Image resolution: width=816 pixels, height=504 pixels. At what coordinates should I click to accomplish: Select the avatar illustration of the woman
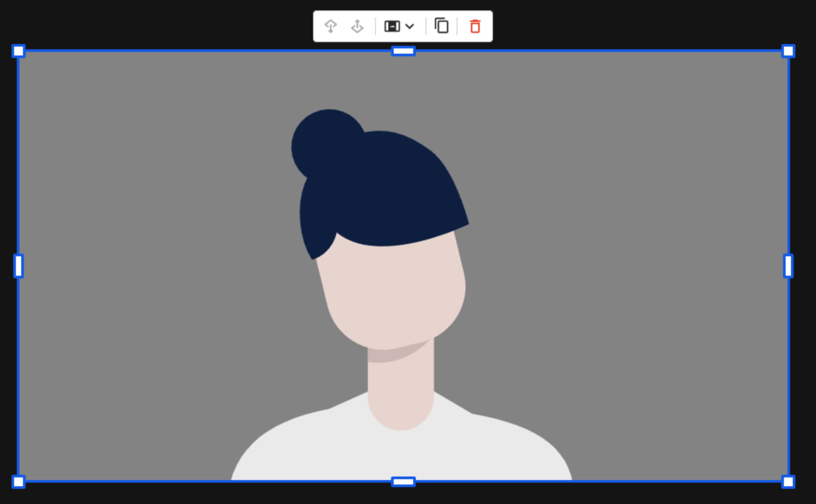click(402, 294)
